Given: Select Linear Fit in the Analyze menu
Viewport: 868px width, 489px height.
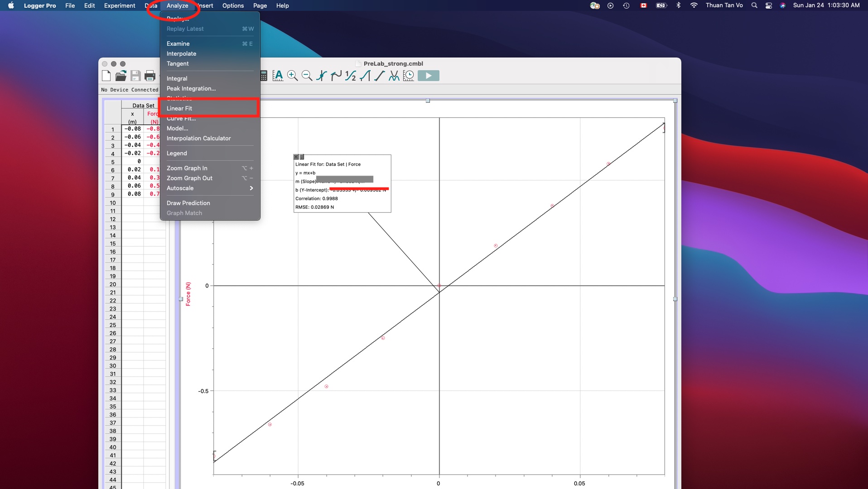Looking at the screenshot, I should pos(210,108).
